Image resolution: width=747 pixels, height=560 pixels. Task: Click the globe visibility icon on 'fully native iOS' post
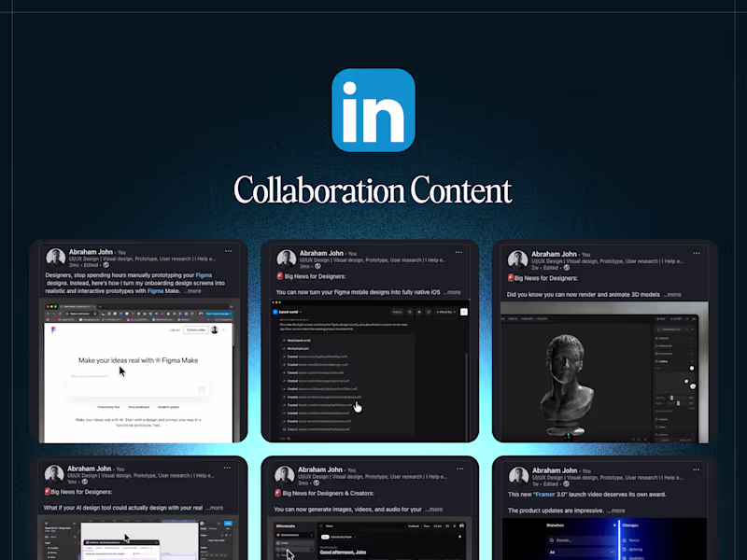[x=317, y=266]
